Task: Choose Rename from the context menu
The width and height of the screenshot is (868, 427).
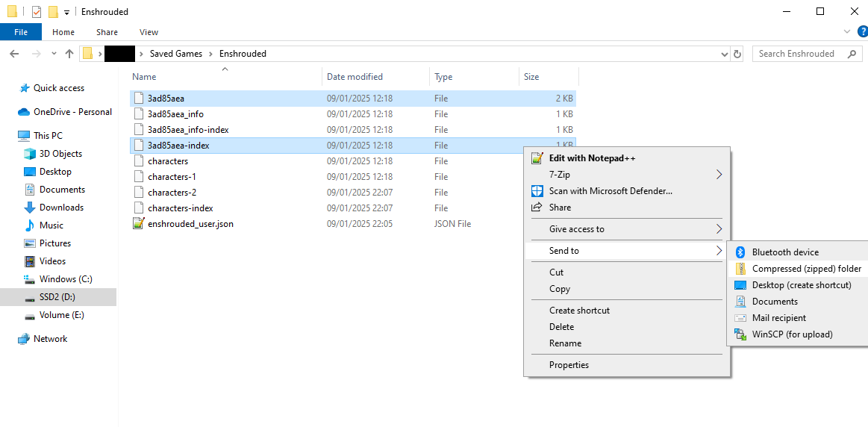Action: click(x=565, y=343)
